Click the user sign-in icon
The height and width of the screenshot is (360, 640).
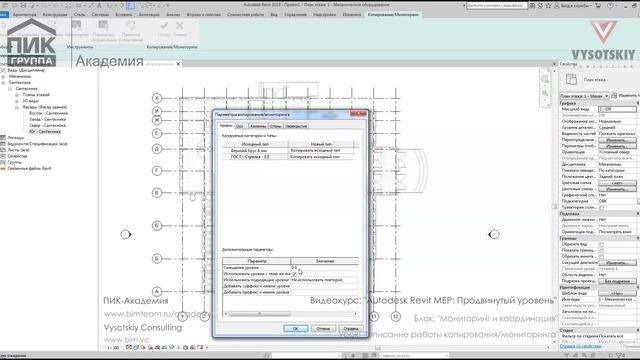(x=557, y=6)
